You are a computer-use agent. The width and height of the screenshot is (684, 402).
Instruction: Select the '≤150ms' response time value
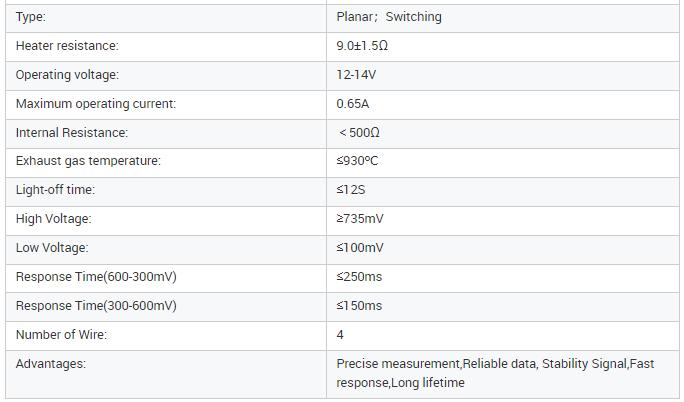359,306
